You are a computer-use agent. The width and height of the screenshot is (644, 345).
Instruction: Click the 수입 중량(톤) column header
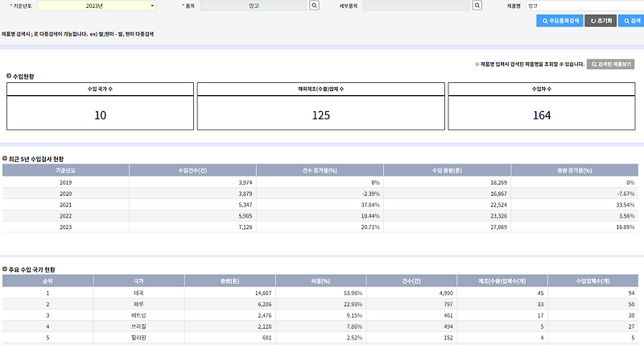tap(448, 170)
